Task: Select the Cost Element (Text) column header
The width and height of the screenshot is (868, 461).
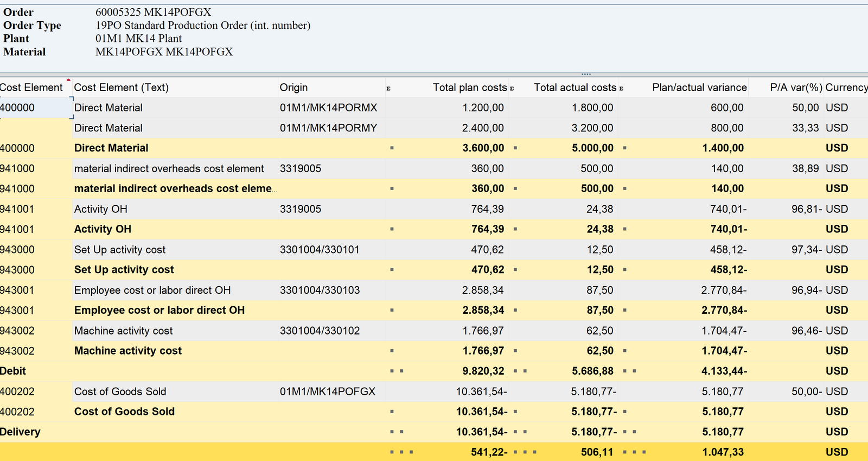Action: (121, 87)
